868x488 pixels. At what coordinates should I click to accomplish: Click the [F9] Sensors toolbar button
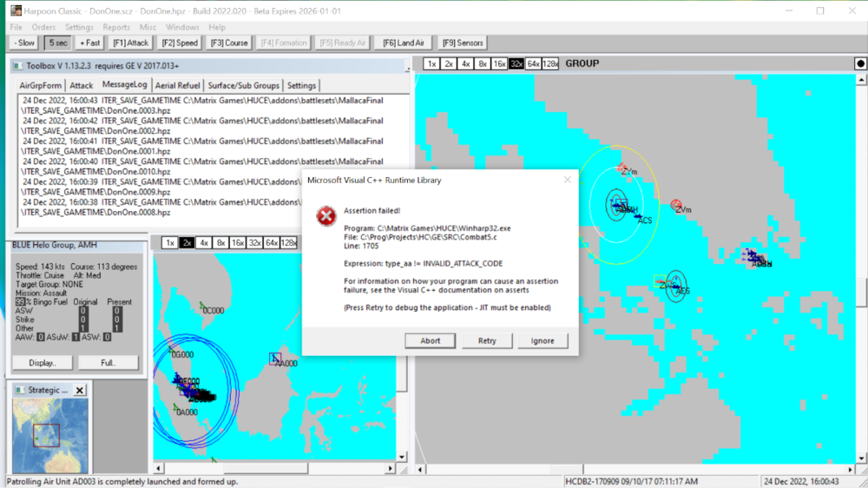pos(463,43)
